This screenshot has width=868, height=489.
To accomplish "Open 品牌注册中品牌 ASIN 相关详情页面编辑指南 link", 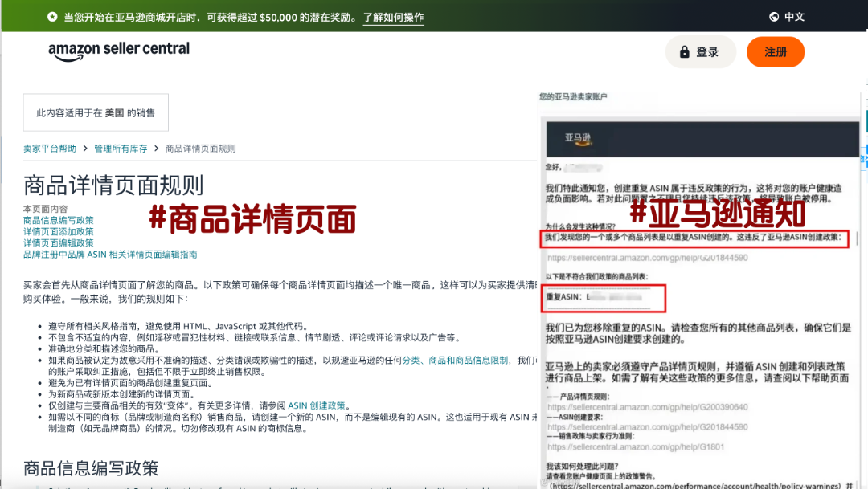I will (x=110, y=255).
